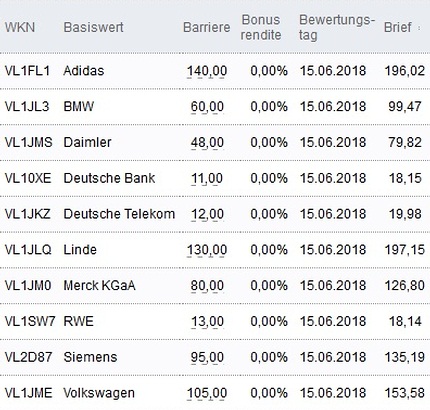The width and height of the screenshot is (430, 410).
Task: Click Merck KGaA underlying name
Action: (x=99, y=286)
